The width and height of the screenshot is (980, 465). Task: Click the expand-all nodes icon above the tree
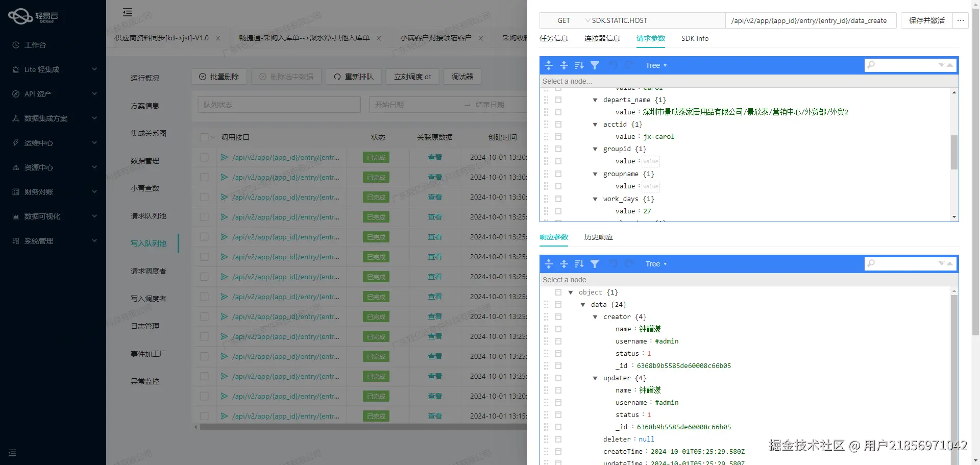coord(549,65)
